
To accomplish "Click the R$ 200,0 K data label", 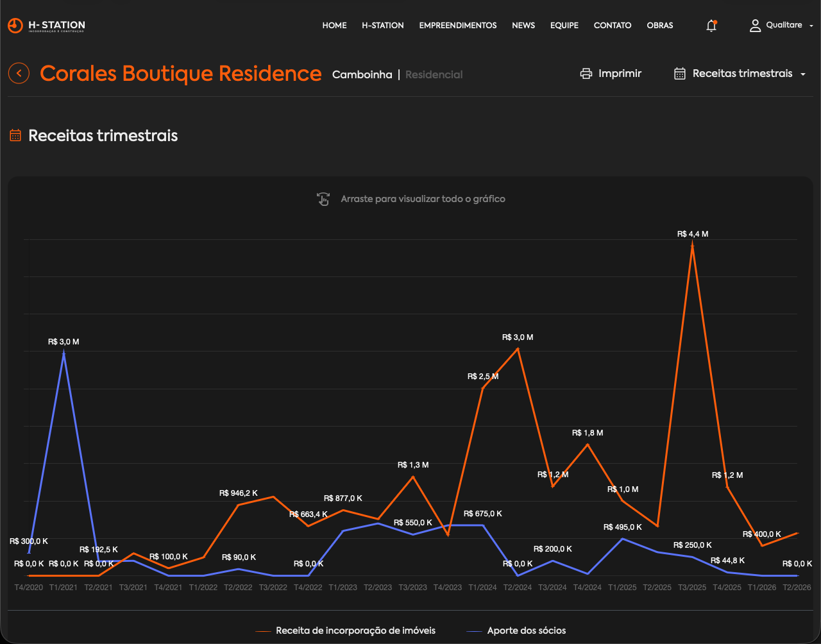I will (552, 549).
